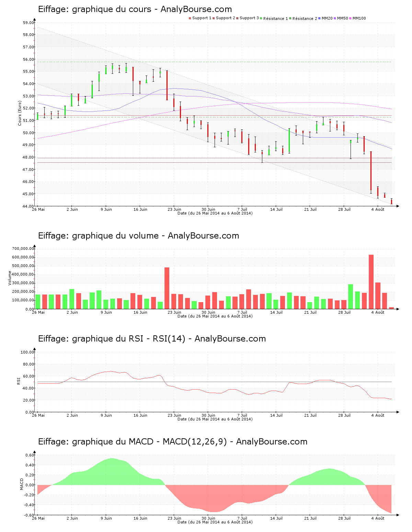Click '28 Juil' on the RSI chart axis
The image size is (412, 532).
pyautogui.click(x=344, y=415)
